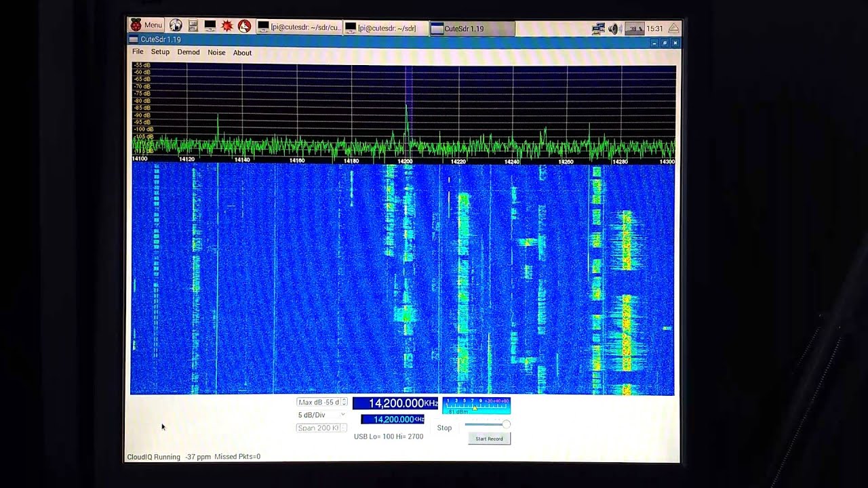Switch to the pi@cutesdr ~/sdr/cu... terminal window
This screenshot has width=868, height=488.
pyautogui.click(x=298, y=28)
